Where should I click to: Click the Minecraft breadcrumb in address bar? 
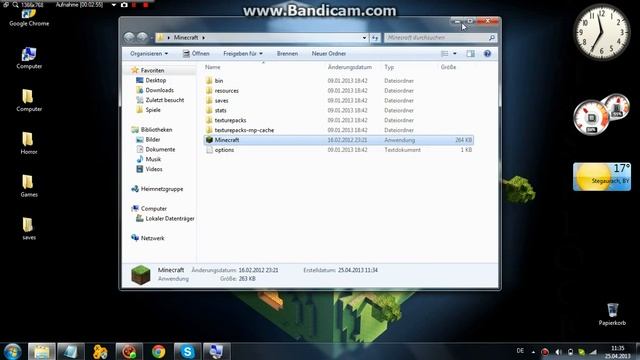pos(186,38)
